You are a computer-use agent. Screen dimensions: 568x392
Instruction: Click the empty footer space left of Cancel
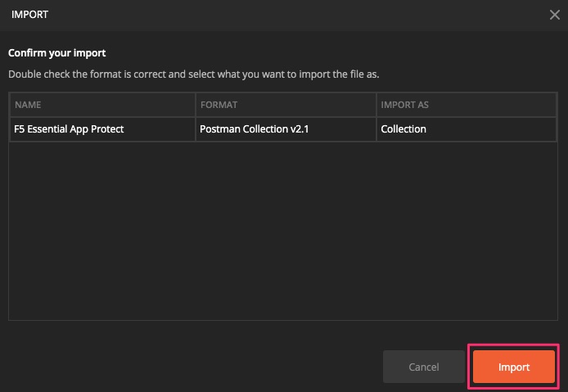pos(192,367)
